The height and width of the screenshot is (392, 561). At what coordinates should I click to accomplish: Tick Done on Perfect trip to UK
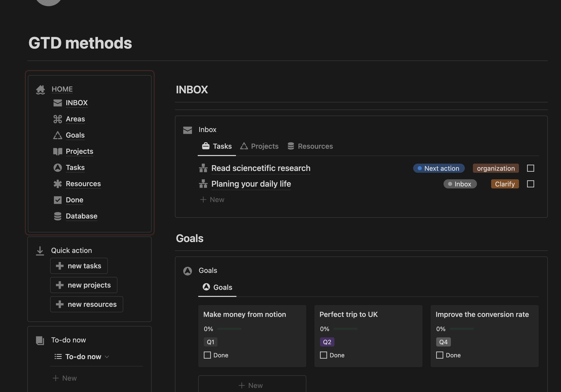tap(324, 355)
